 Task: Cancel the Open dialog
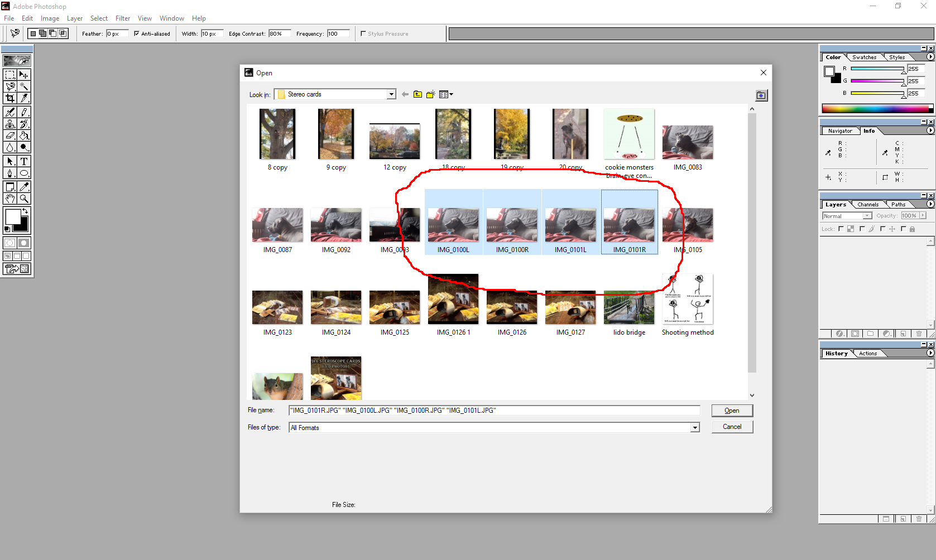(x=732, y=427)
